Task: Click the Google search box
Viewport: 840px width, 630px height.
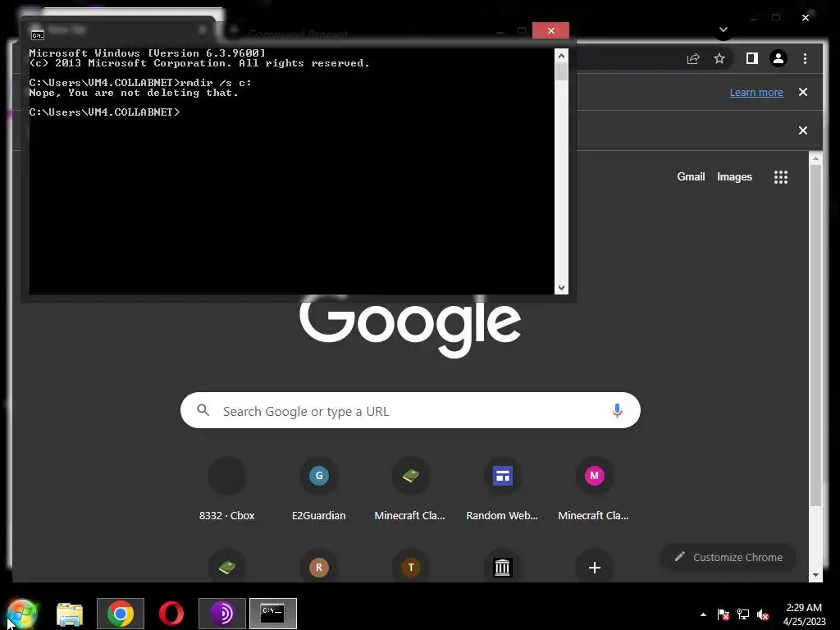Action: 410,410
